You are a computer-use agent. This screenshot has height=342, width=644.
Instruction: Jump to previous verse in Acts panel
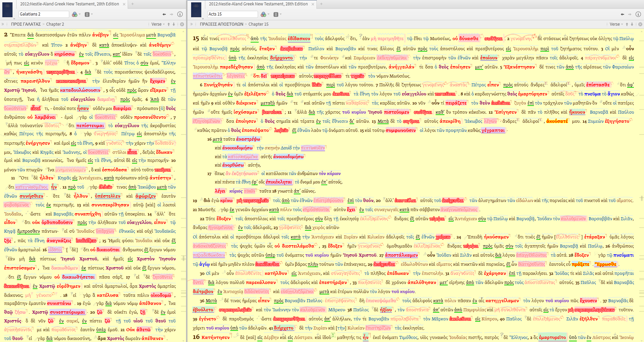[x=627, y=24]
